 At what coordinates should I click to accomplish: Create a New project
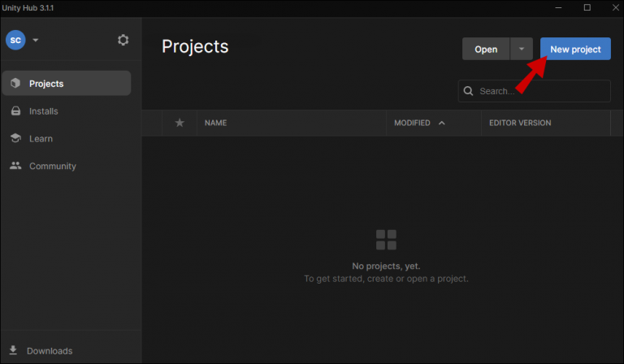coord(575,49)
